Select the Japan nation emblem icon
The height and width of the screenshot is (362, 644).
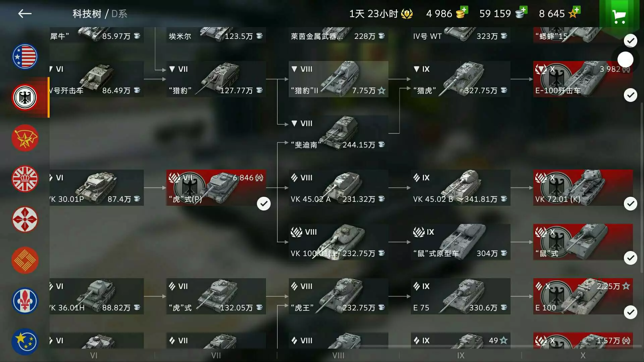click(25, 220)
